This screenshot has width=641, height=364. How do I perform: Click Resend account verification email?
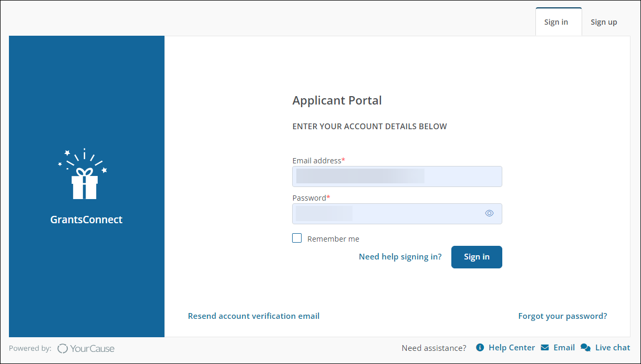(254, 316)
